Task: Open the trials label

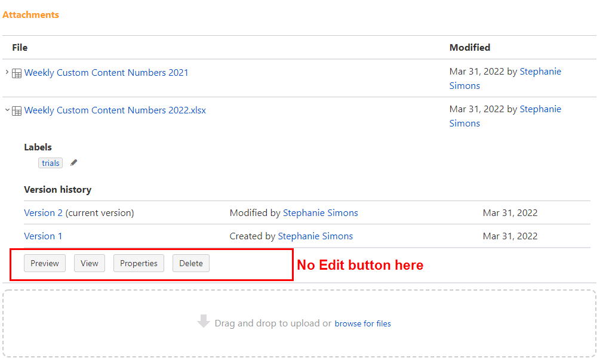Action: click(50, 162)
